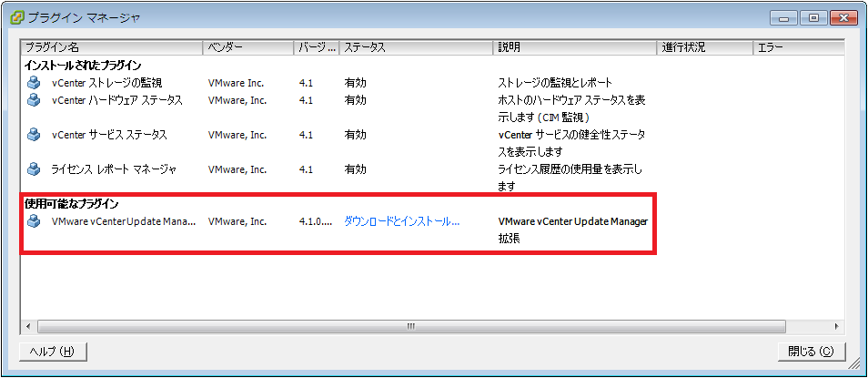Click the VMware vCenter Update Manager 拡張 description
868x378 pixels.
pos(573,230)
